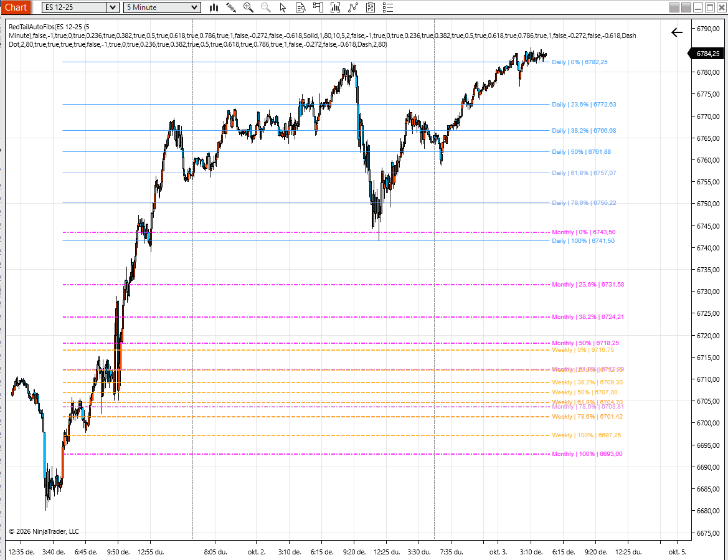
Task: Open the Indicators dialog icon
Action: click(353, 7)
